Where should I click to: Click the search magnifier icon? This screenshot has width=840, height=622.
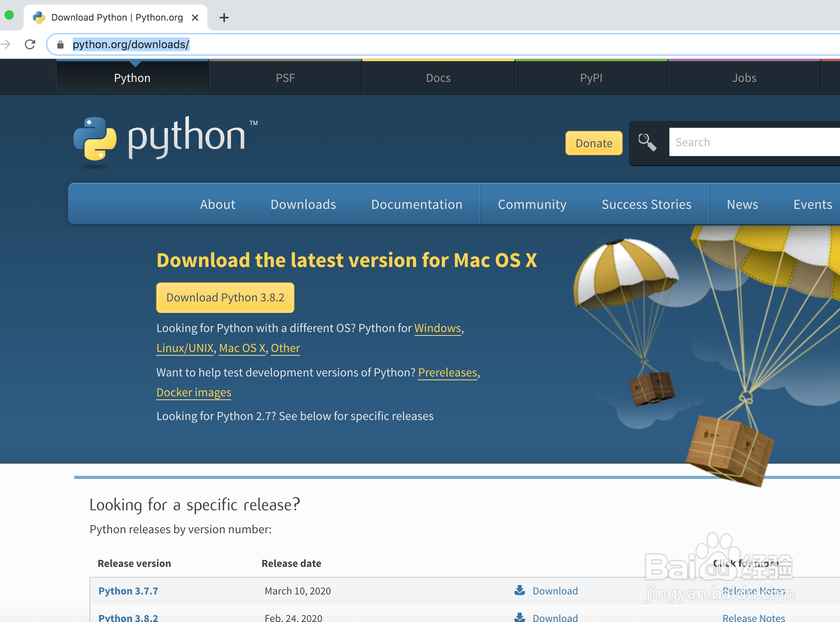click(x=647, y=142)
